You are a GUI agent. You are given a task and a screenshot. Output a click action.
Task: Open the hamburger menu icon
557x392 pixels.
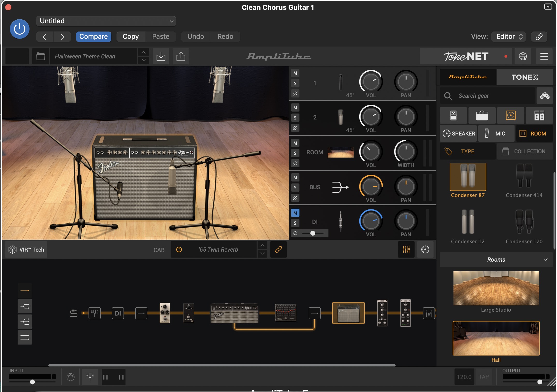(x=544, y=56)
